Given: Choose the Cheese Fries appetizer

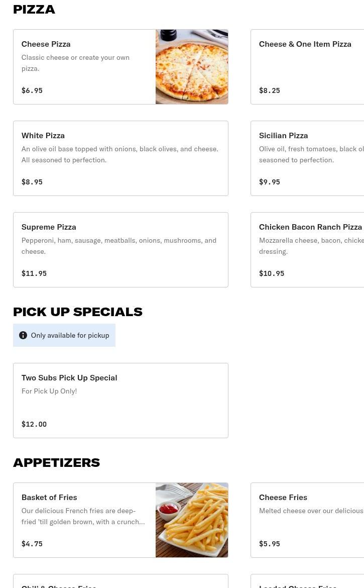Looking at the screenshot, I should 307,520.
